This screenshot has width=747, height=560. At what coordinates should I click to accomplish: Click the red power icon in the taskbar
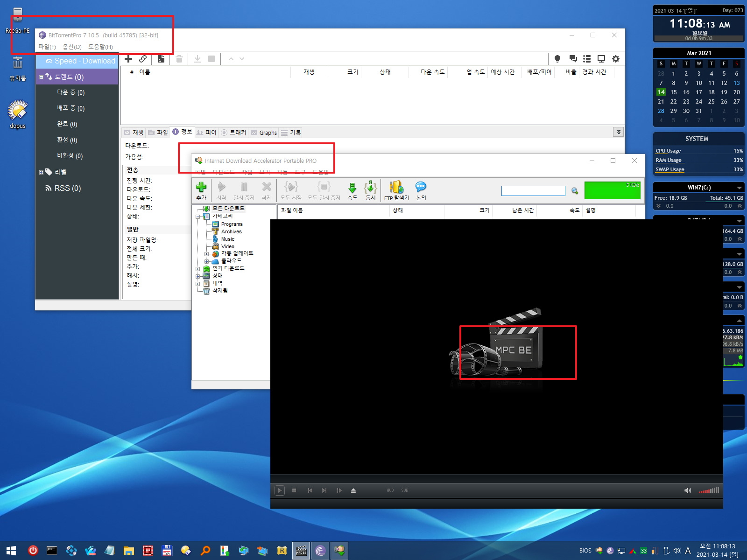coord(33,551)
